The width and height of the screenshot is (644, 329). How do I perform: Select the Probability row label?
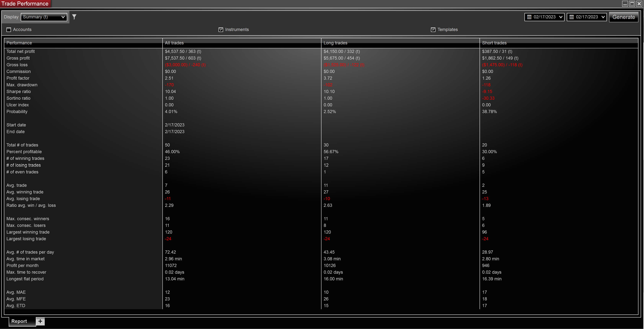click(17, 112)
